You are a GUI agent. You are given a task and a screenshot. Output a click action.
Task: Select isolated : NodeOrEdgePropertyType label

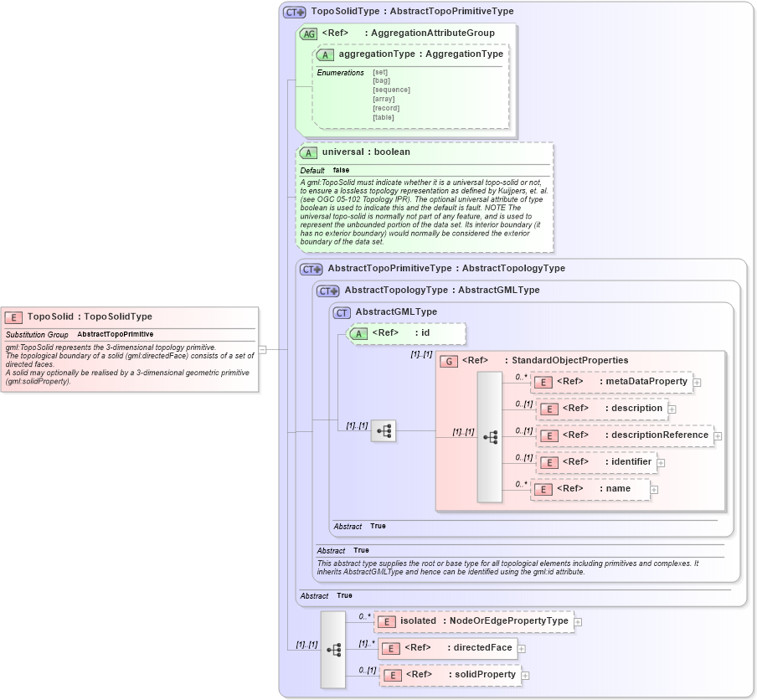pos(484,620)
